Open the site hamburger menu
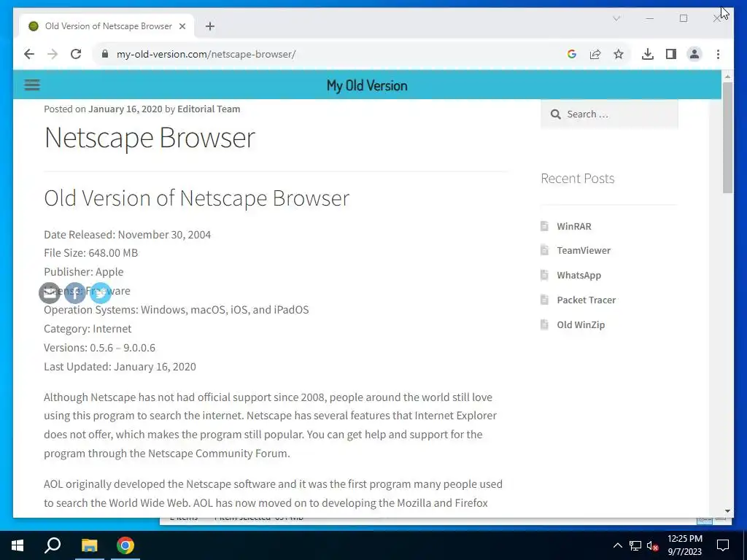The height and width of the screenshot is (560, 747). 32,85
